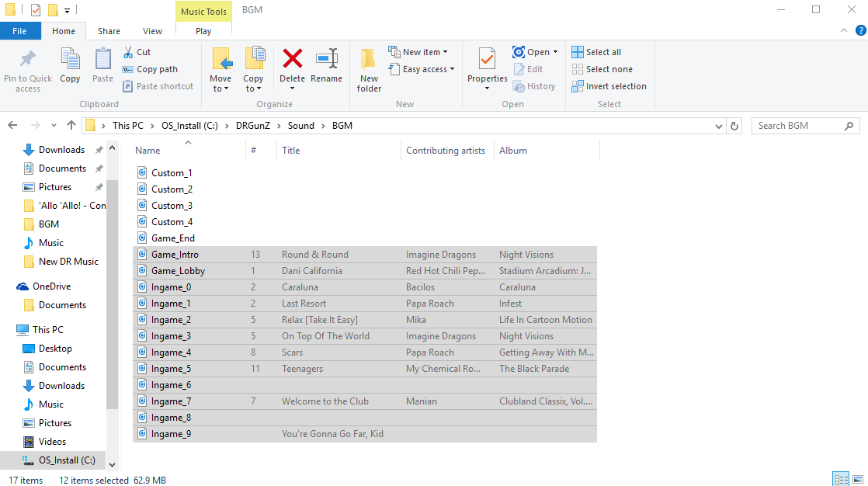This screenshot has width=868, height=486.
Task: Click the quick access Properties checkmark icon
Action: pyautogui.click(x=36, y=10)
